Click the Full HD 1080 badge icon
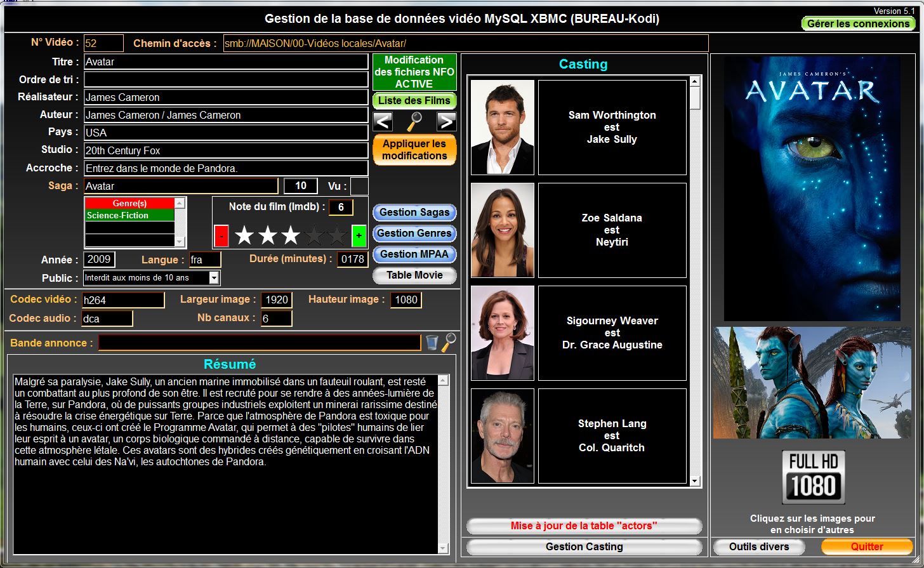Viewport: 924px width, 568px height. (813, 477)
